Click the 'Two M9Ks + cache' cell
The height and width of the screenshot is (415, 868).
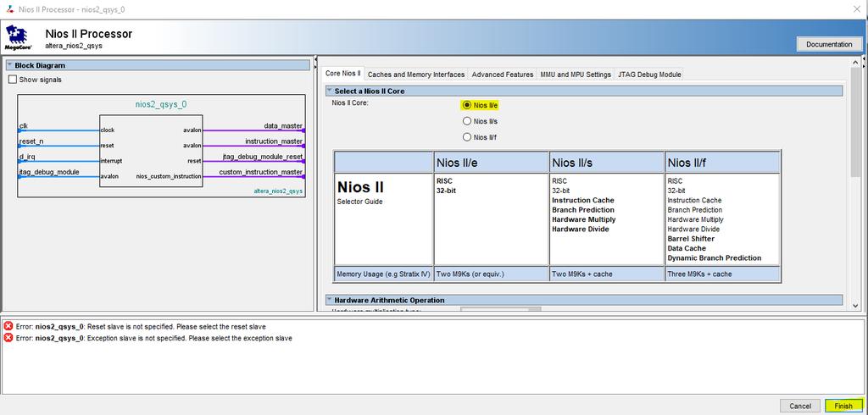click(607, 274)
